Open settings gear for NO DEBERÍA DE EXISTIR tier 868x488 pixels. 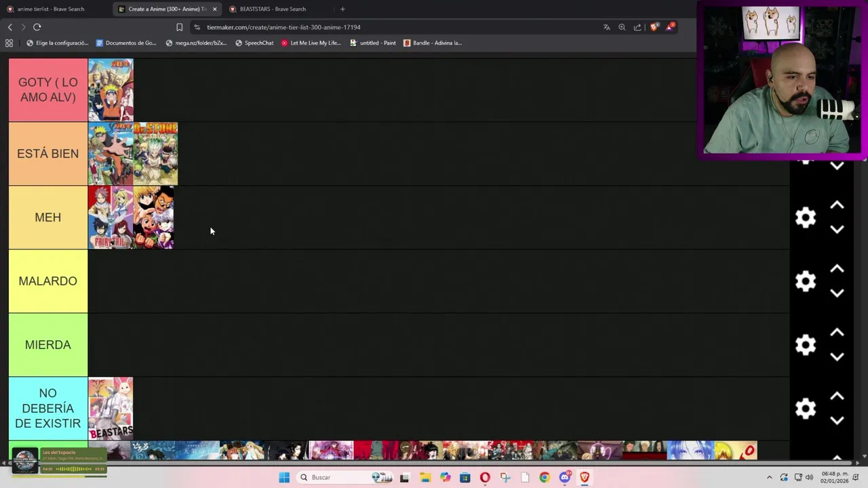pyautogui.click(x=806, y=409)
